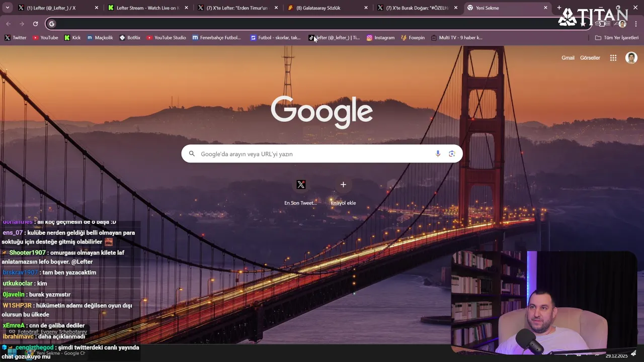The width and height of the screenshot is (644, 362).
Task: Open the Fenerbahçe Futbol bookmark
Action: (x=216, y=38)
